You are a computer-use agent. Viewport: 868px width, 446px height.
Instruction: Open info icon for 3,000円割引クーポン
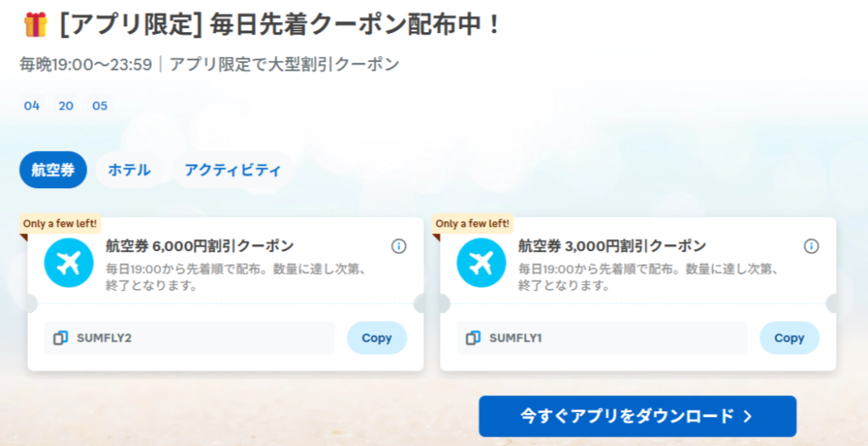[811, 247]
